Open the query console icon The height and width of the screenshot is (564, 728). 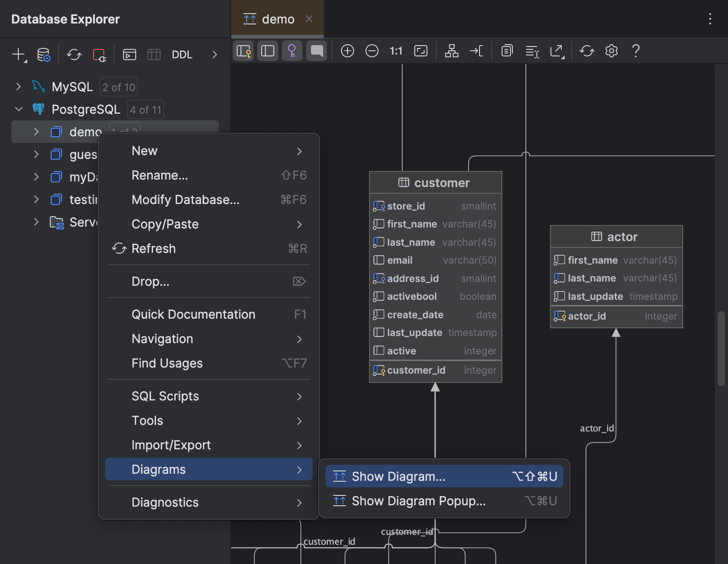click(x=129, y=55)
